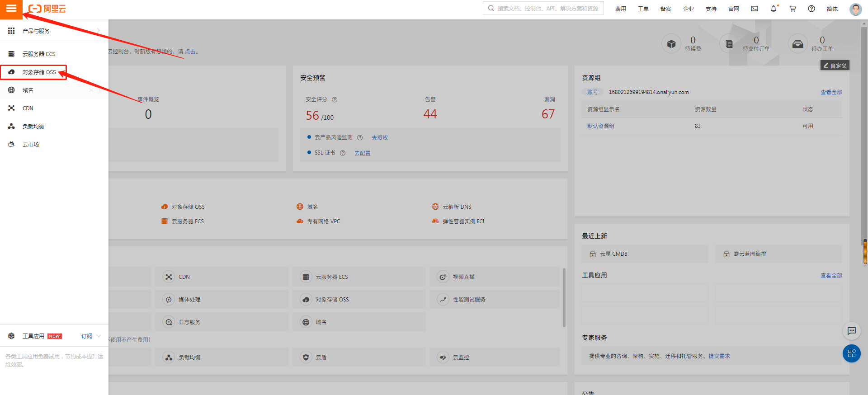Launch the Cloud Shell terminal icon
This screenshot has height=395, width=868.
coord(755,9)
